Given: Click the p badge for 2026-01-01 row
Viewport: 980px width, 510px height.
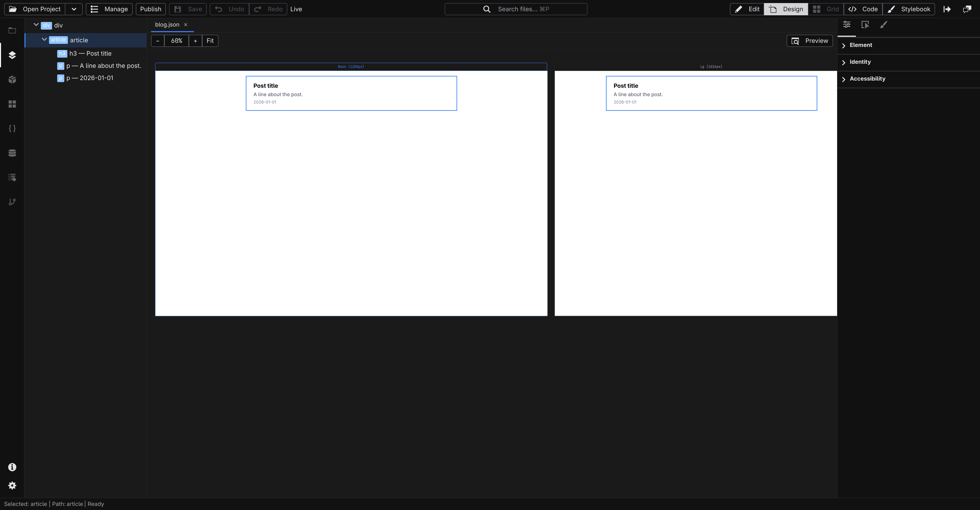Looking at the screenshot, I should click(x=60, y=78).
